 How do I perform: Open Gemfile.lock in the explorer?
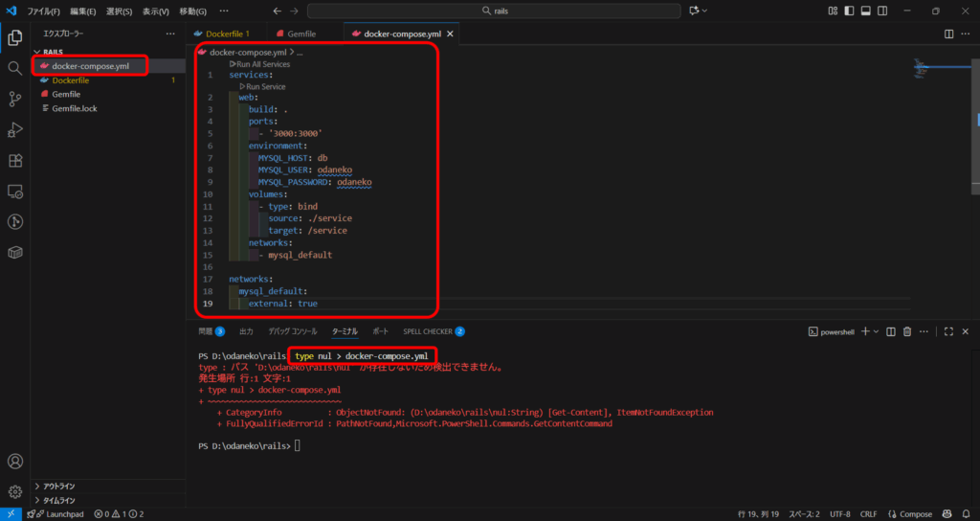[75, 108]
